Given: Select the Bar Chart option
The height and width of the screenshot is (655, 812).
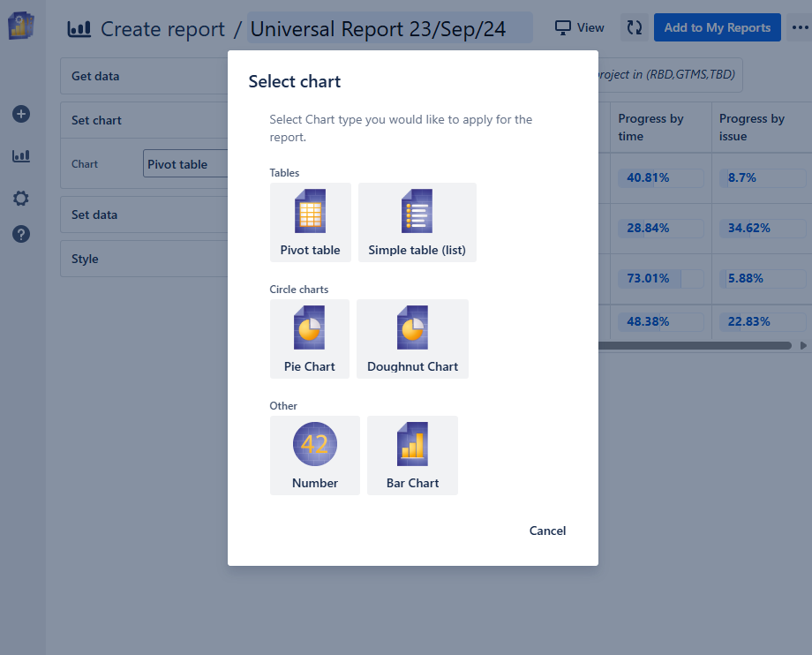Looking at the screenshot, I should point(412,455).
